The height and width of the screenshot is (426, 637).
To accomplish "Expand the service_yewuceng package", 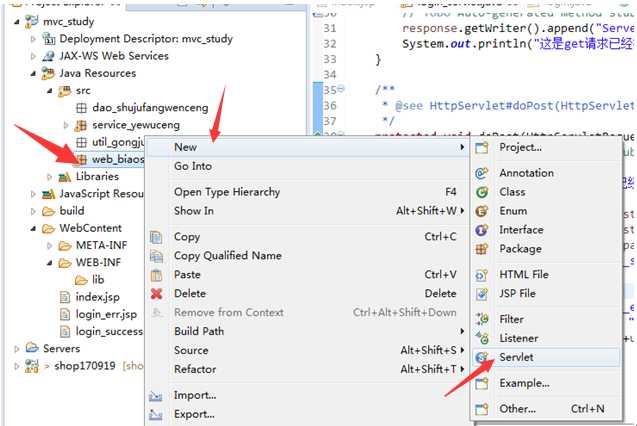I will 66,125.
